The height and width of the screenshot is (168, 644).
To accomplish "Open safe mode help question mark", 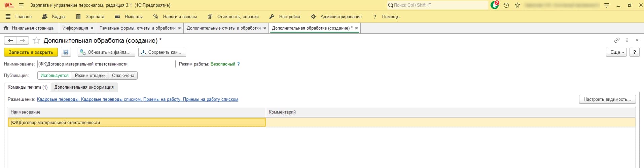I will click(x=239, y=64).
